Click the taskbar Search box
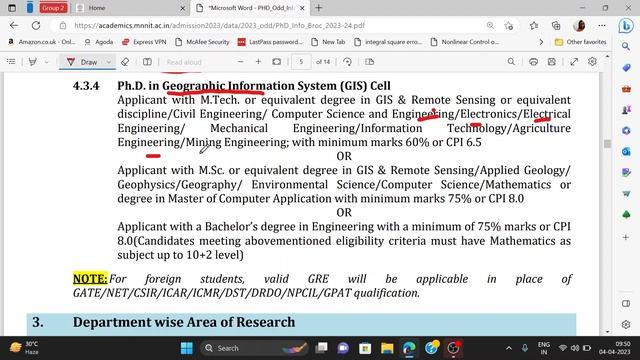The height and width of the screenshot is (360, 640). [x=254, y=348]
